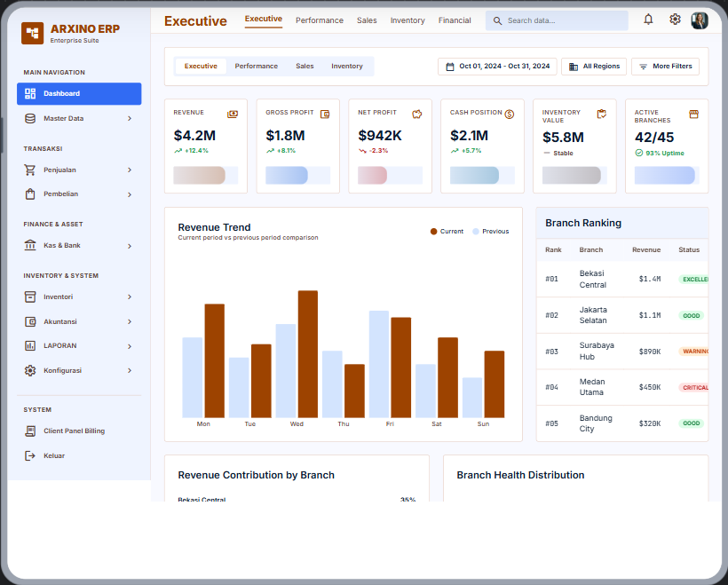The image size is (728, 585).
Task: Expand the Kas & Bank chevron
Action: pos(130,246)
